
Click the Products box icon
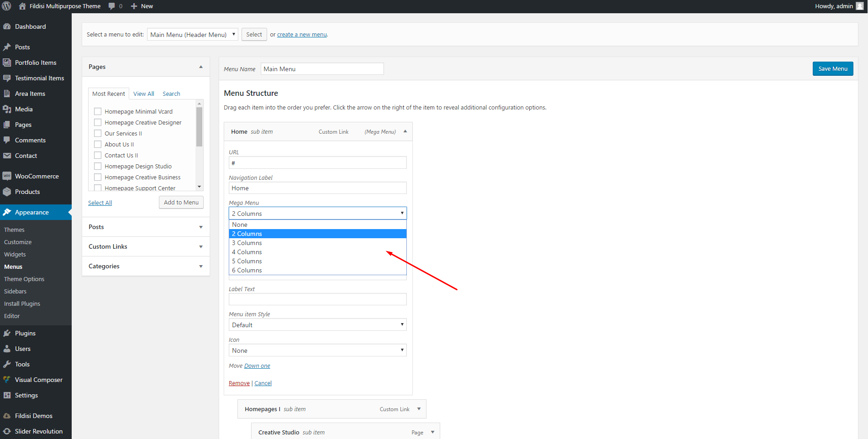7,192
